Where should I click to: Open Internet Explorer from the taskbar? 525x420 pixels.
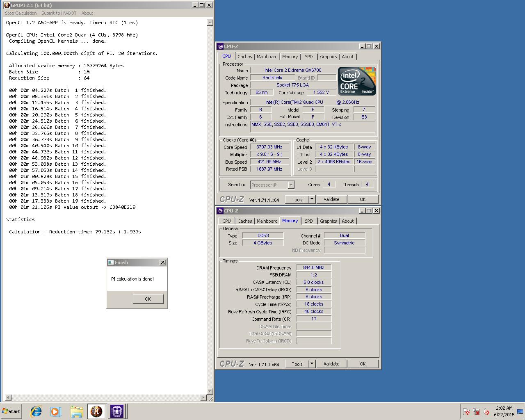36,411
